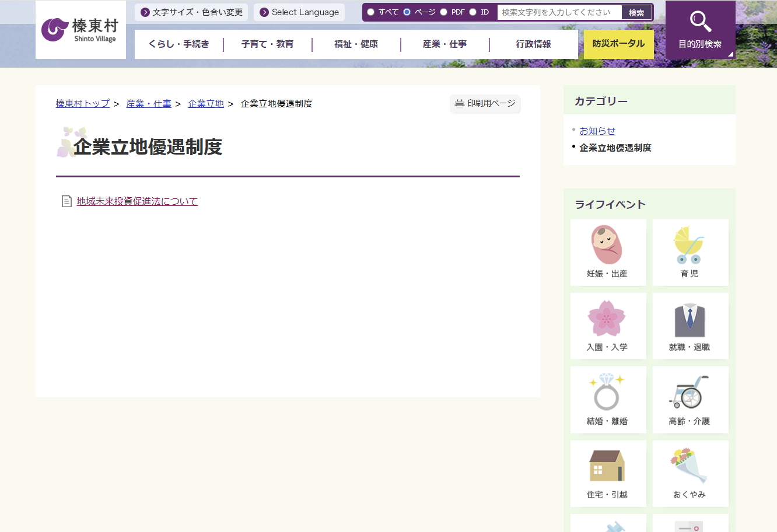This screenshot has width=777, height=532.
Task: Open the くらし・手続き menu
Action: (178, 44)
